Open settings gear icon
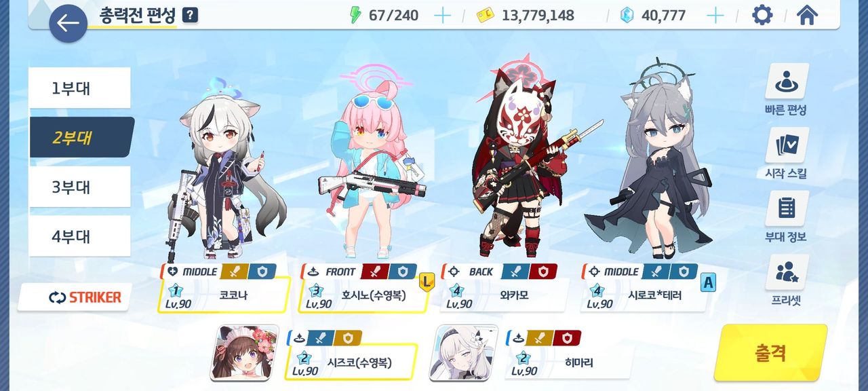 click(762, 15)
